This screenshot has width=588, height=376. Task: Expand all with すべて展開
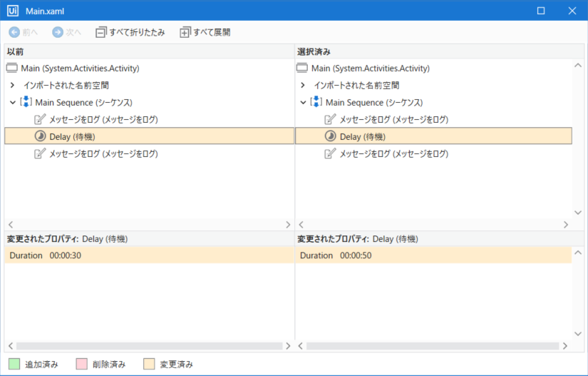[x=205, y=32]
